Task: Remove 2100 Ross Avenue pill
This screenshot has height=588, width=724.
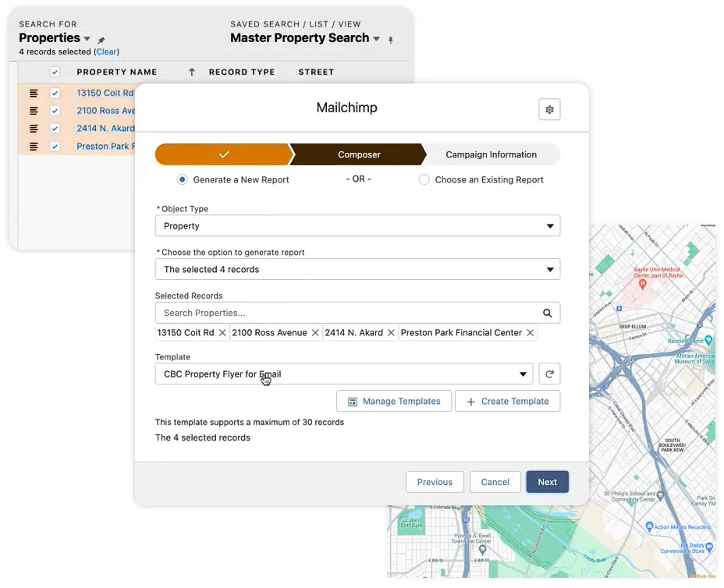Action: tap(315, 333)
